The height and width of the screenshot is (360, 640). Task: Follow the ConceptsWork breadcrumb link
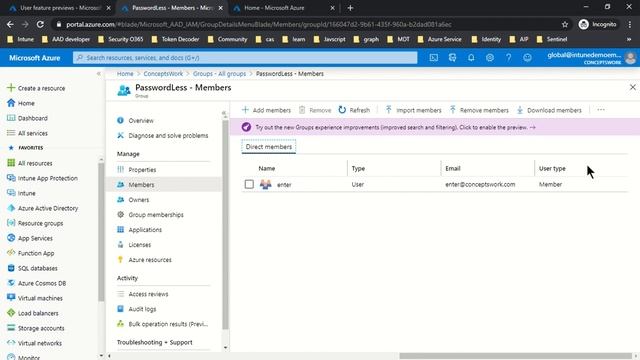point(163,74)
